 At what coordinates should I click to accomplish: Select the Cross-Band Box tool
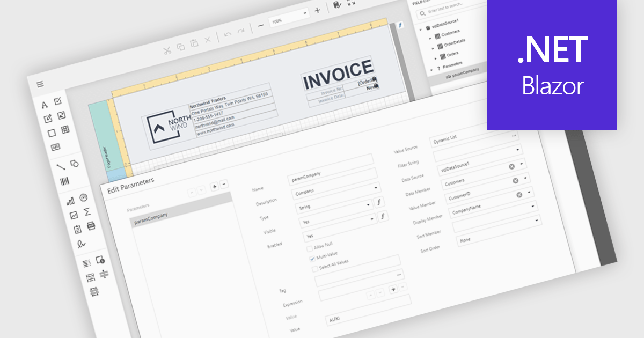pyautogui.click(x=94, y=291)
